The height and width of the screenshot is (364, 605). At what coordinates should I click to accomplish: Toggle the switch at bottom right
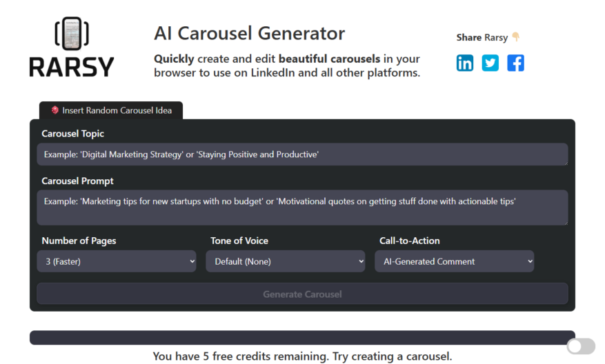(x=581, y=346)
